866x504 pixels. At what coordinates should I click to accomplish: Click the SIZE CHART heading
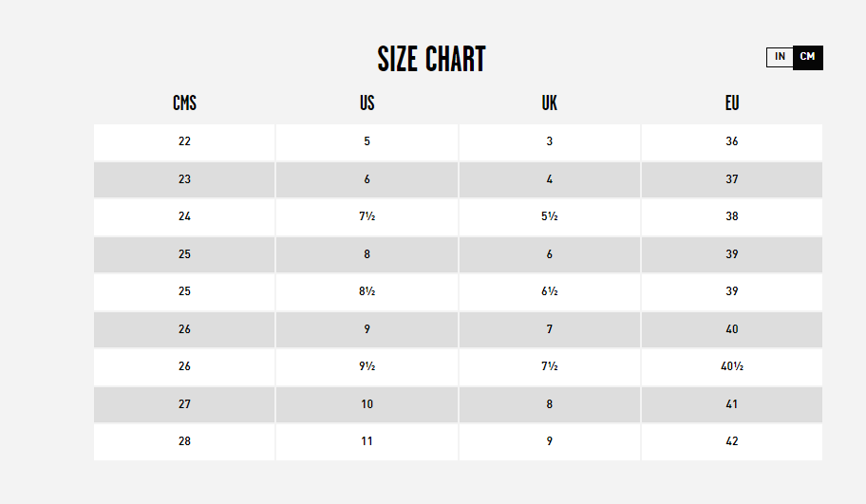click(432, 59)
